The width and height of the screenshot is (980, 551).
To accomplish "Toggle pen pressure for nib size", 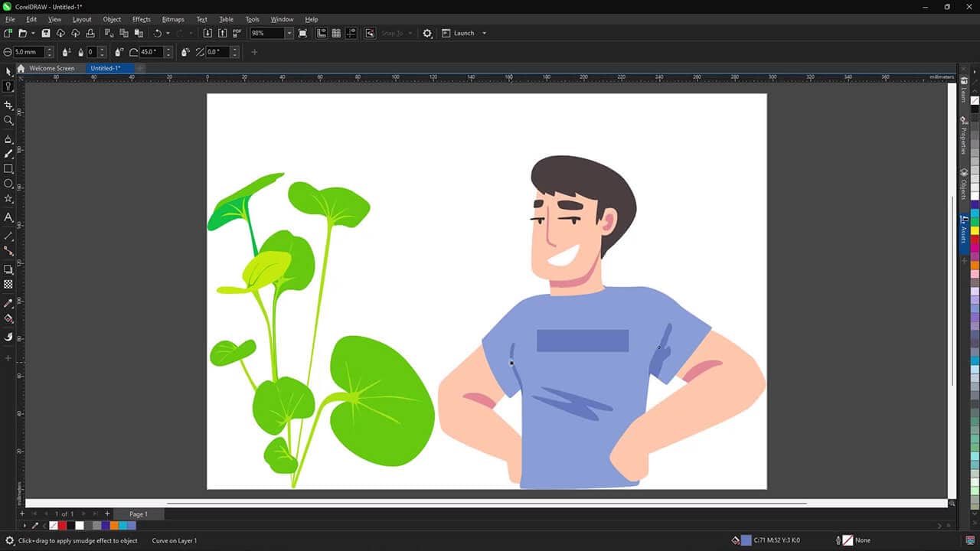I will (67, 52).
